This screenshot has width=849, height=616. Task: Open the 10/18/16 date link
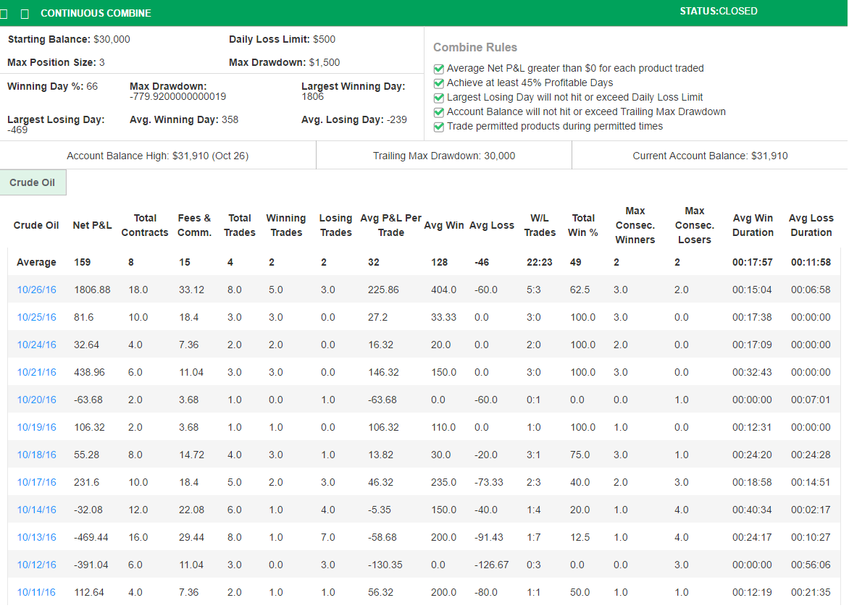point(36,455)
